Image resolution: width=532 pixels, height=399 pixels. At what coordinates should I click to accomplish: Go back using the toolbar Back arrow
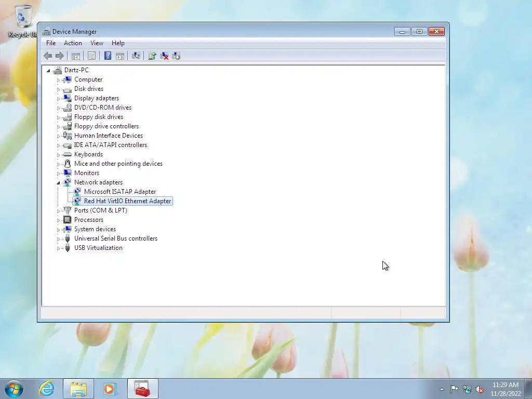pyautogui.click(x=48, y=56)
